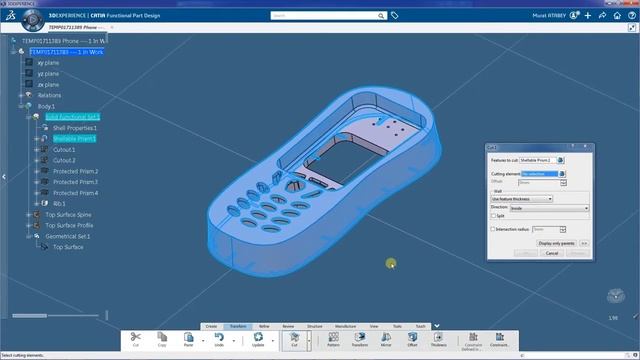Viewport: 640px width, 360px height.
Task: Click the selector icon beside Cutting element
Action: (562, 174)
